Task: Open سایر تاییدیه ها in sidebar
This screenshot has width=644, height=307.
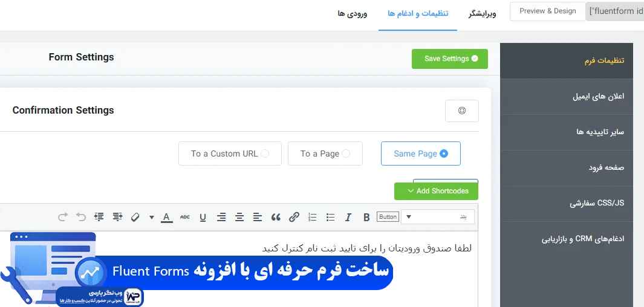Action: coord(567,132)
